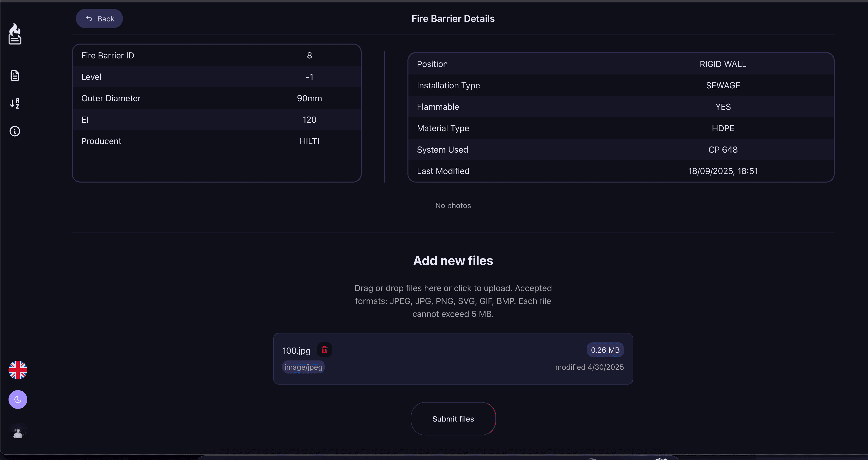868x460 pixels.
Task: Toggle dark mode using the moon button
Action: pyautogui.click(x=18, y=399)
